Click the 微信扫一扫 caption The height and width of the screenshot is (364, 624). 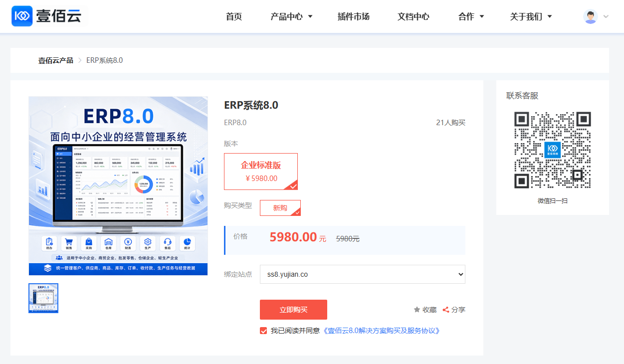553,201
